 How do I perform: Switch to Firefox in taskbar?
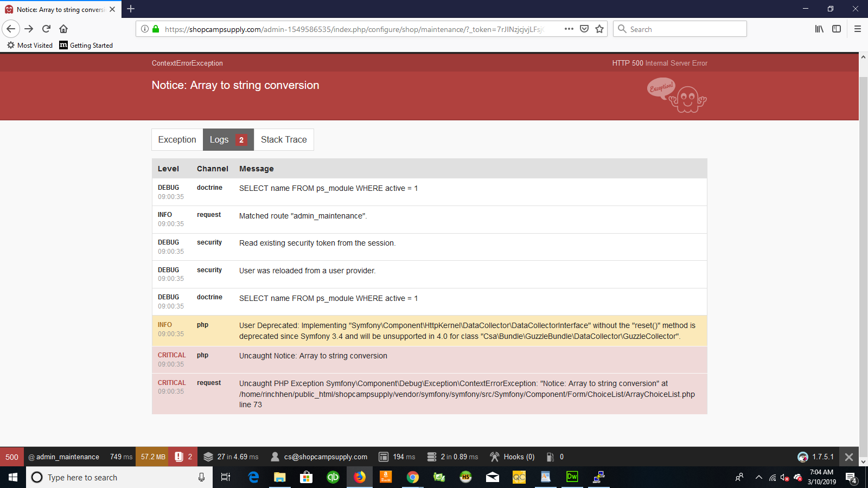359,477
